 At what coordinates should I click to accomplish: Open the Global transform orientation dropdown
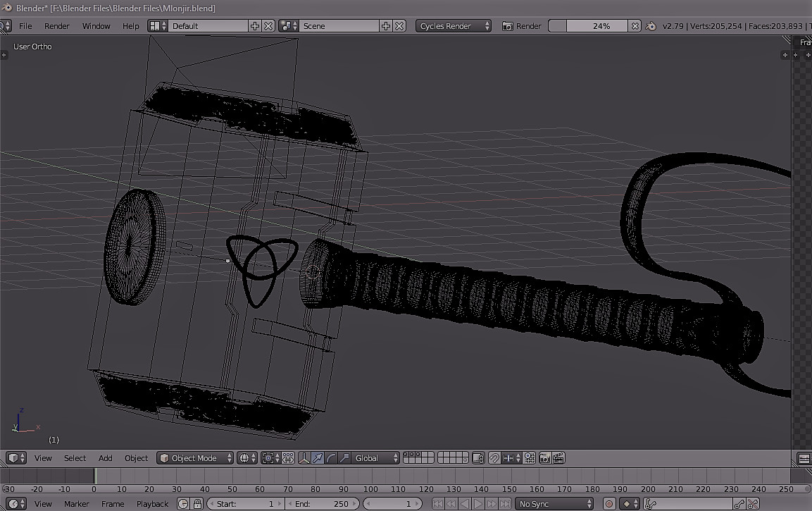[x=375, y=458]
